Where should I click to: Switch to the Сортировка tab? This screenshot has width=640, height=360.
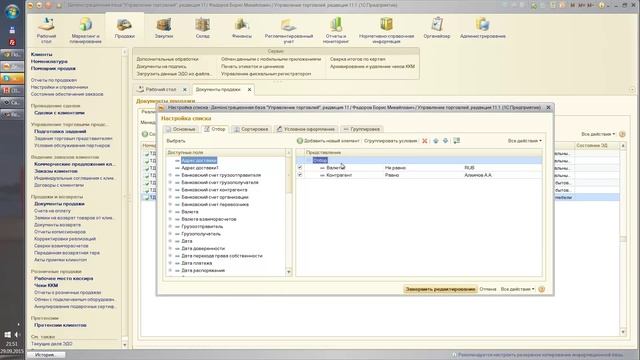[251, 129]
